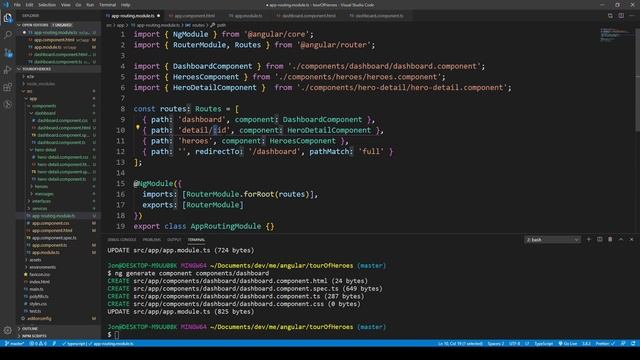Open the File menu
The width and height of the screenshot is (640, 360).
click(x=17, y=5)
